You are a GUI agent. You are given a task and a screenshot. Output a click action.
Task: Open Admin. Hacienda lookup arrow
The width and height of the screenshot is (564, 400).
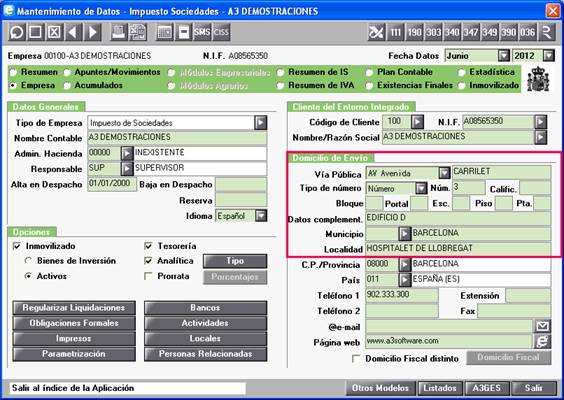(127, 153)
